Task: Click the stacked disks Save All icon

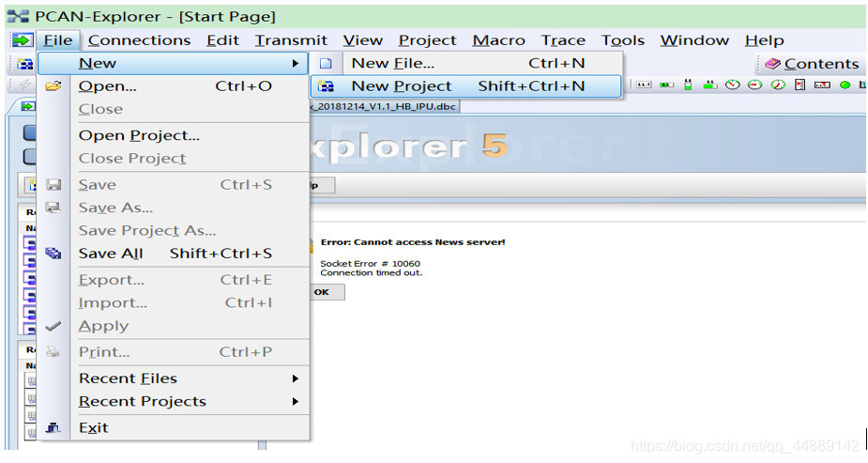Action: click(53, 253)
